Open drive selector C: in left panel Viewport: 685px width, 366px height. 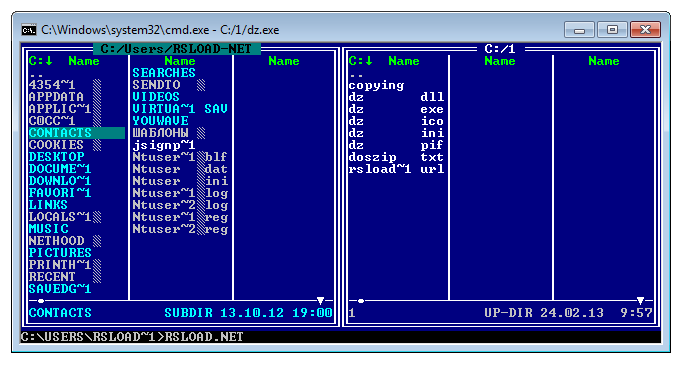[41, 61]
